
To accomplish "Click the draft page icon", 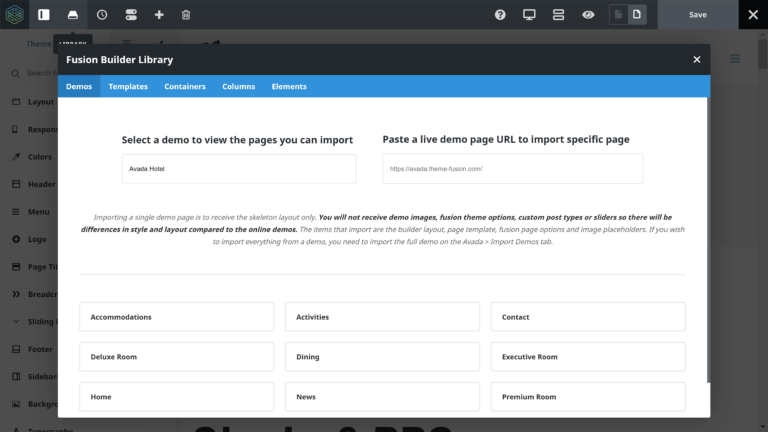I will (618, 14).
